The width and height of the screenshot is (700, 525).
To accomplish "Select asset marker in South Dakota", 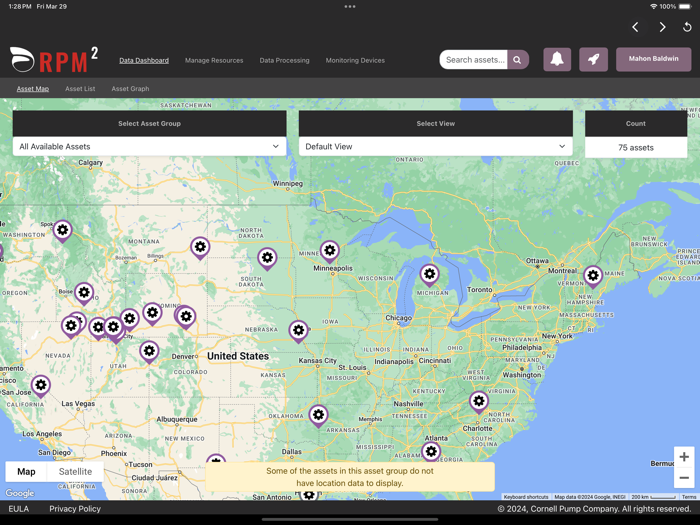I will pyautogui.click(x=267, y=258).
